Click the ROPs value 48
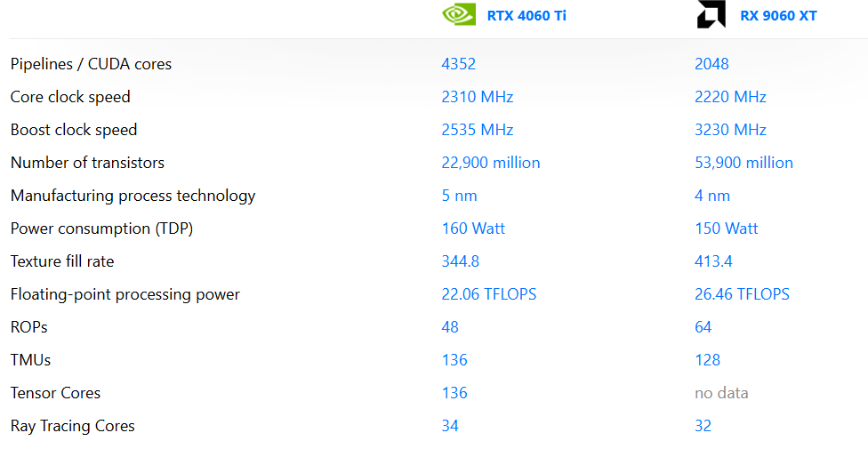The height and width of the screenshot is (473, 868). 450,327
